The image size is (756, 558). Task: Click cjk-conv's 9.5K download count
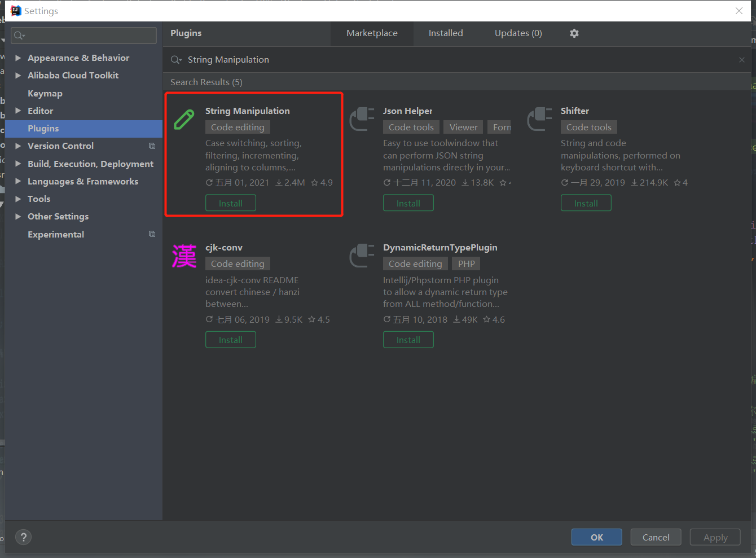(289, 319)
